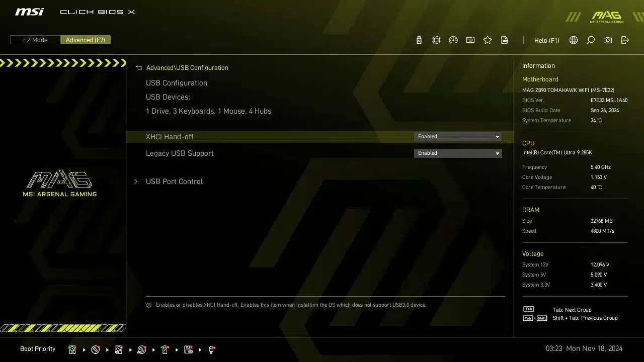
Task: Click the MAG MSI Arsenal Gaming logo top right
Action: pyautogui.click(x=607, y=17)
